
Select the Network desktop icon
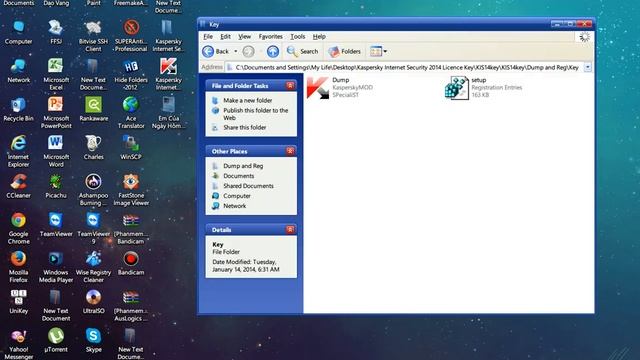(18, 71)
